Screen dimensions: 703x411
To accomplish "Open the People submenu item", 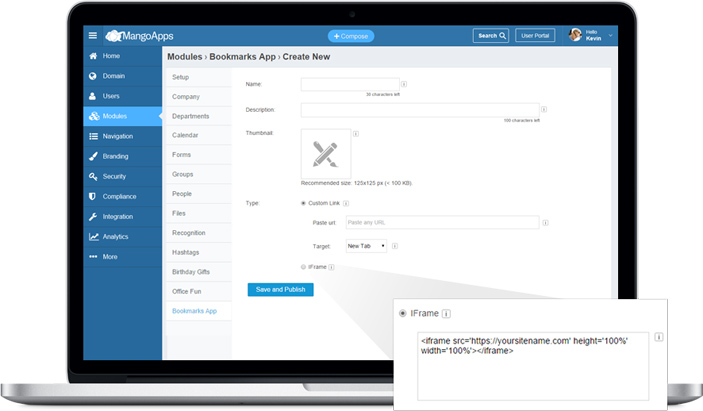I will tap(198, 194).
